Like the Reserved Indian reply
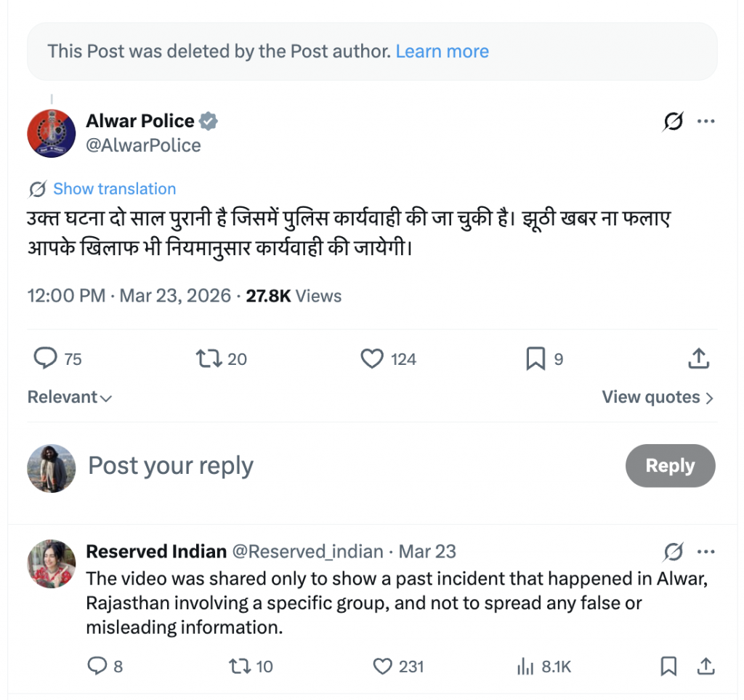 pyautogui.click(x=383, y=666)
